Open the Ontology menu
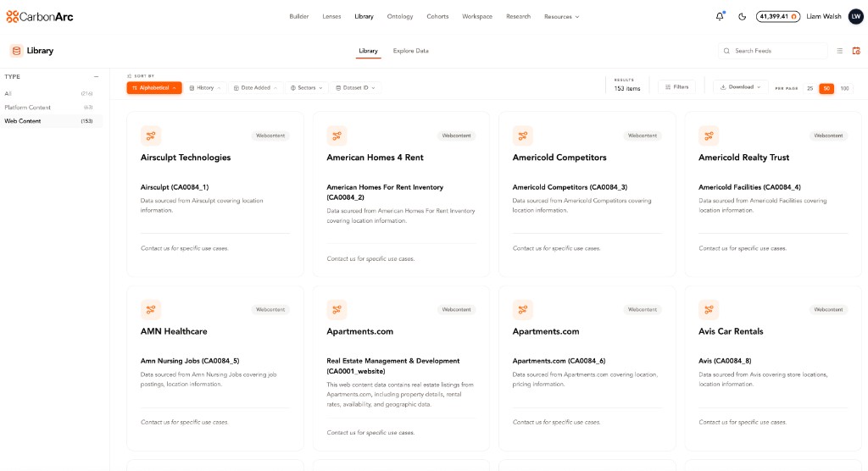The image size is (868, 471). point(400,17)
